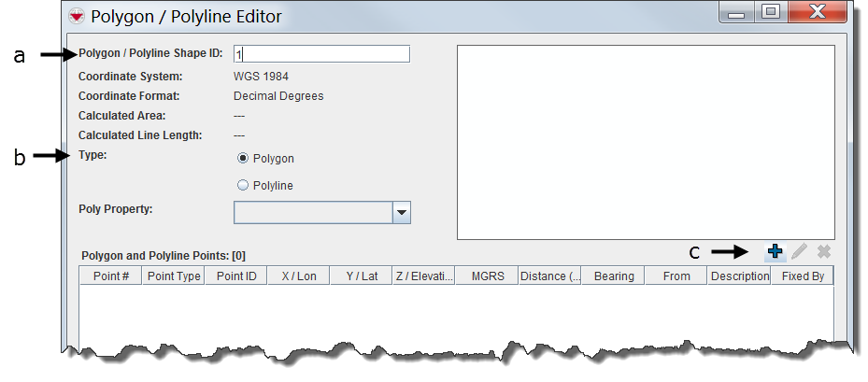
Task: Select the Polygon radio button
Action: pyautogui.click(x=243, y=159)
